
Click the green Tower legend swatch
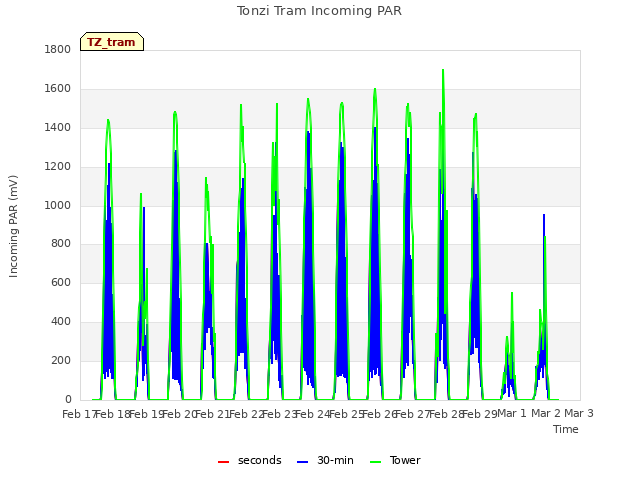point(375,462)
